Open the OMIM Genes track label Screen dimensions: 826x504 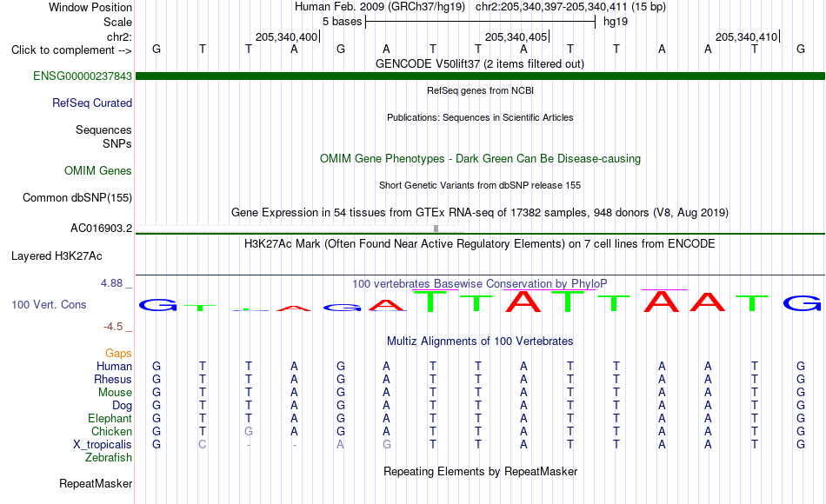click(97, 170)
